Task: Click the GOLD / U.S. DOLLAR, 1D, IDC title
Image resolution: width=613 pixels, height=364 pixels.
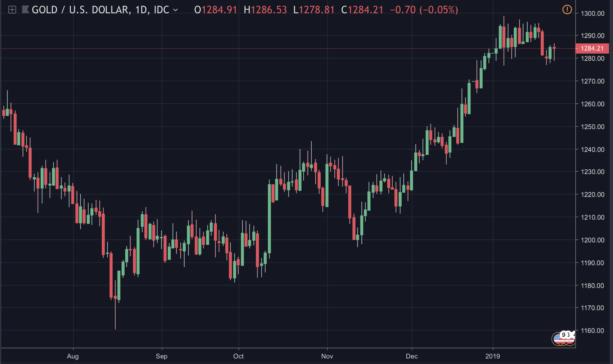Action: (101, 10)
